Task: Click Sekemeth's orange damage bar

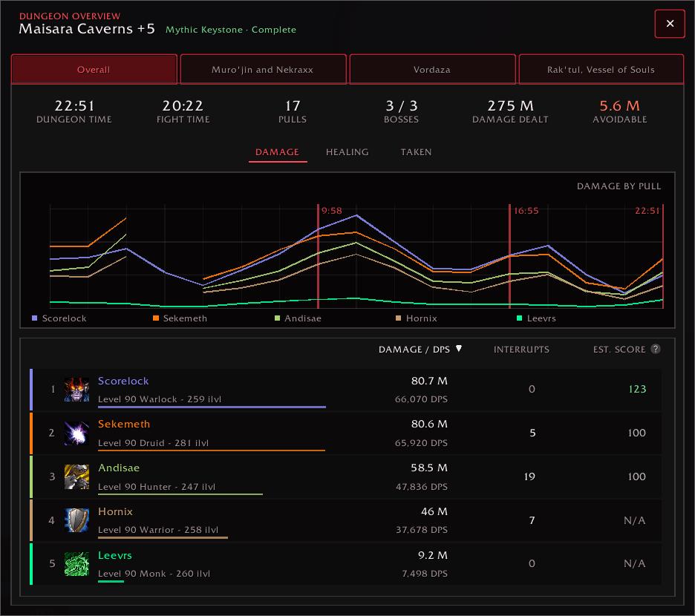Action: point(212,450)
